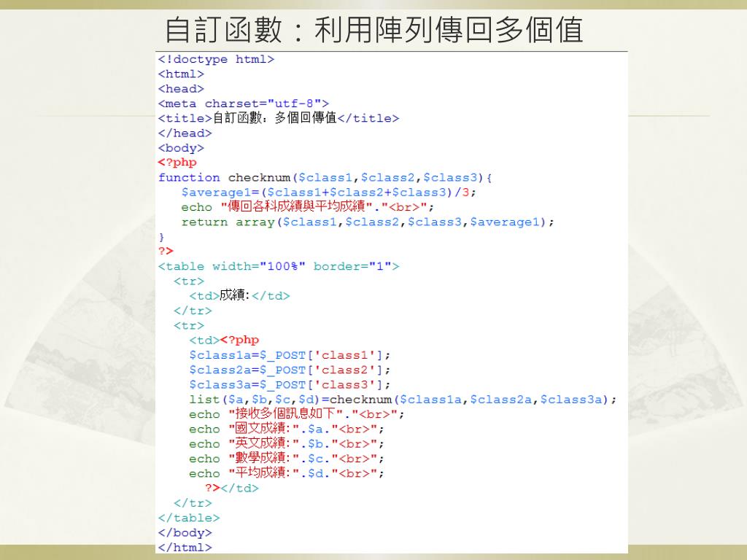The height and width of the screenshot is (560, 747).
Task: Select the table width="100%" border="1" line
Action: pos(279,266)
